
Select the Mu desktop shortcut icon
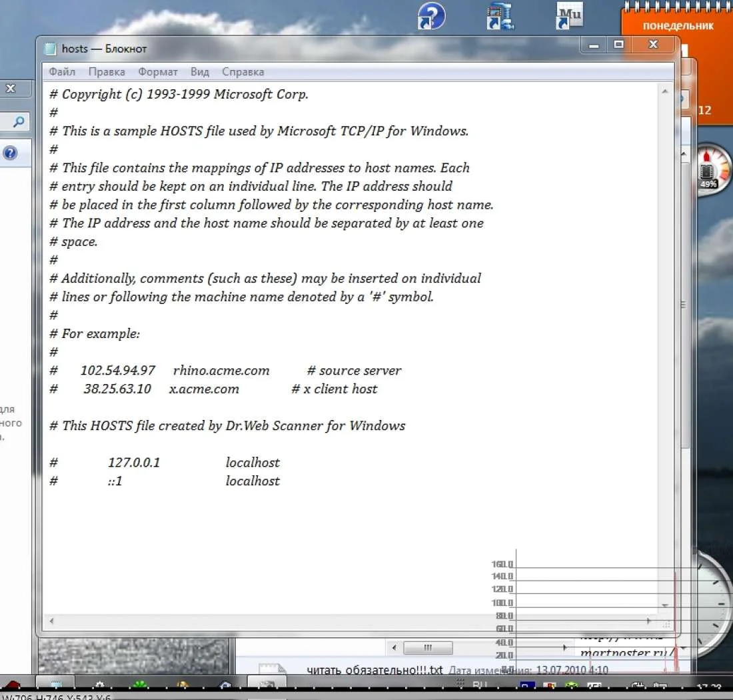coord(569,16)
